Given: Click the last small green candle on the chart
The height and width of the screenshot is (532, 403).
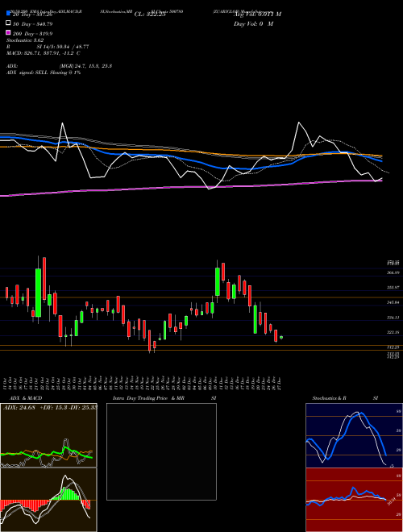Looking at the screenshot, I should [280, 337].
